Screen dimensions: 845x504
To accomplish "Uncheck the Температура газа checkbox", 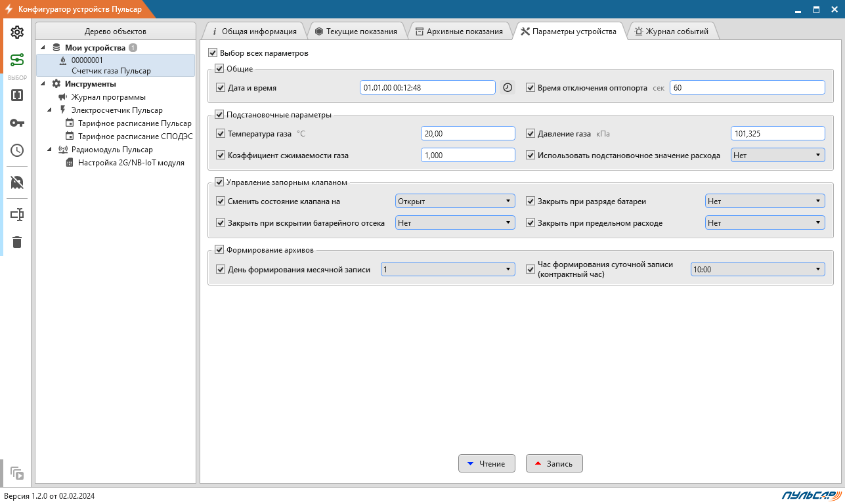I will [221, 134].
